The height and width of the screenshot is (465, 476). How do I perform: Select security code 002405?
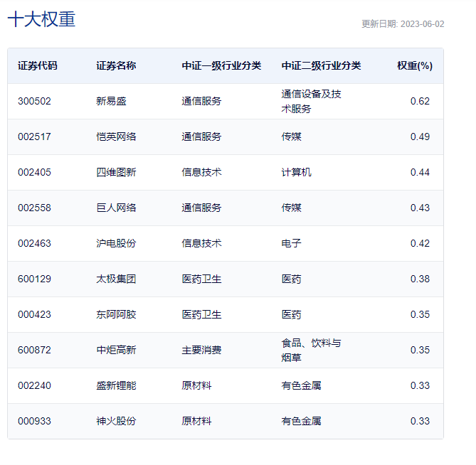pos(34,172)
